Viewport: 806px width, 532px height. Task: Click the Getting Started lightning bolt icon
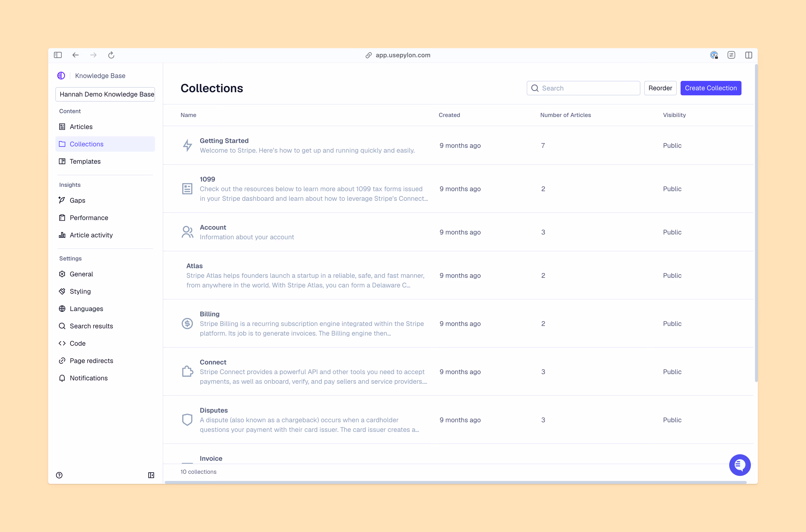click(x=187, y=146)
